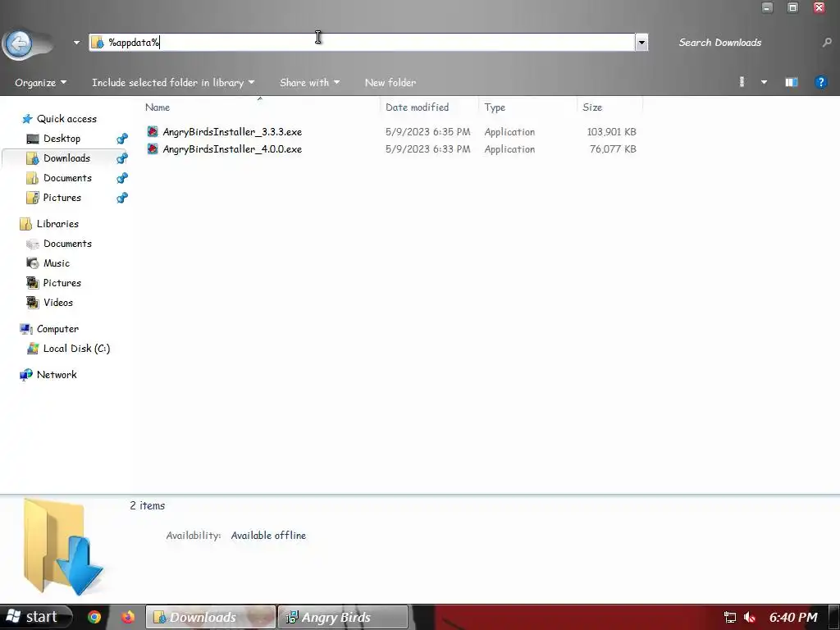840x630 pixels.
Task: Click the Available offline status text
Action: (268, 535)
